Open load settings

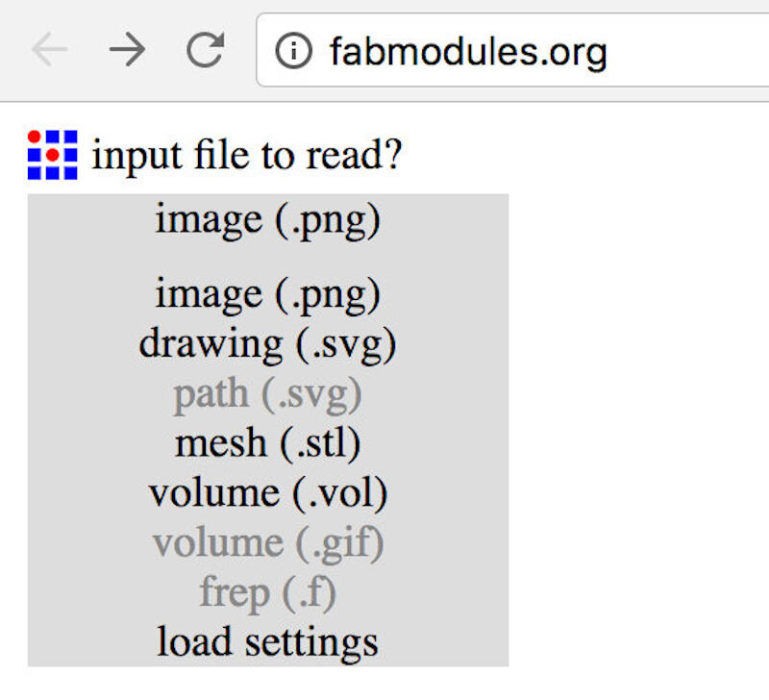click(x=267, y=642)
